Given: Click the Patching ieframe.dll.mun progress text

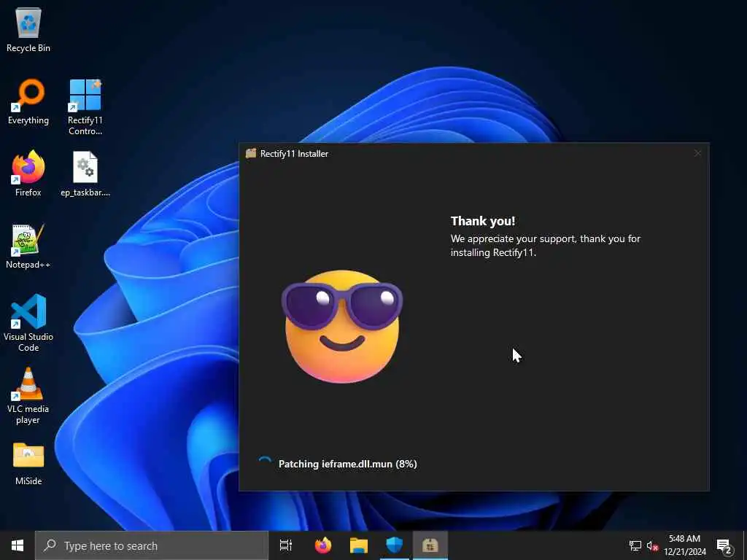Looking at the screenshot, I should tap(348, 464).
